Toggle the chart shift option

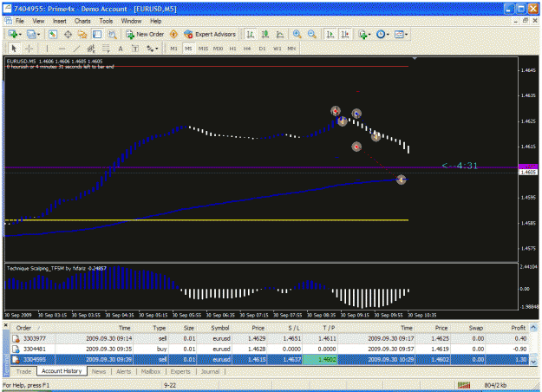(345, 34)
